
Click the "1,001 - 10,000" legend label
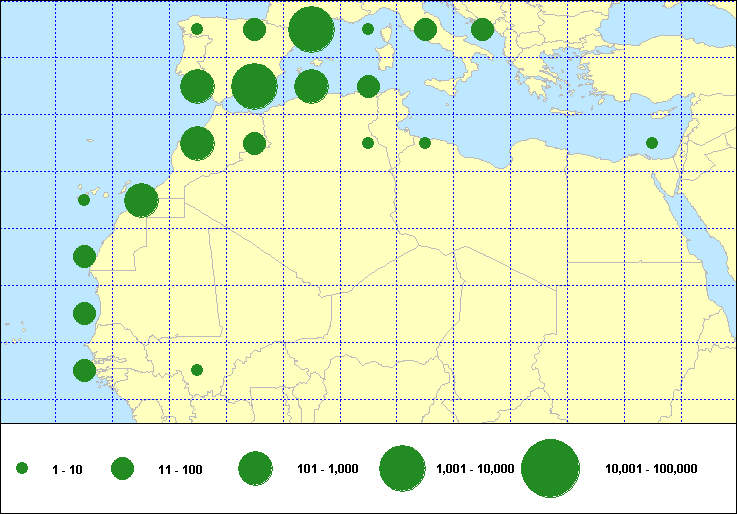point(476,468)
